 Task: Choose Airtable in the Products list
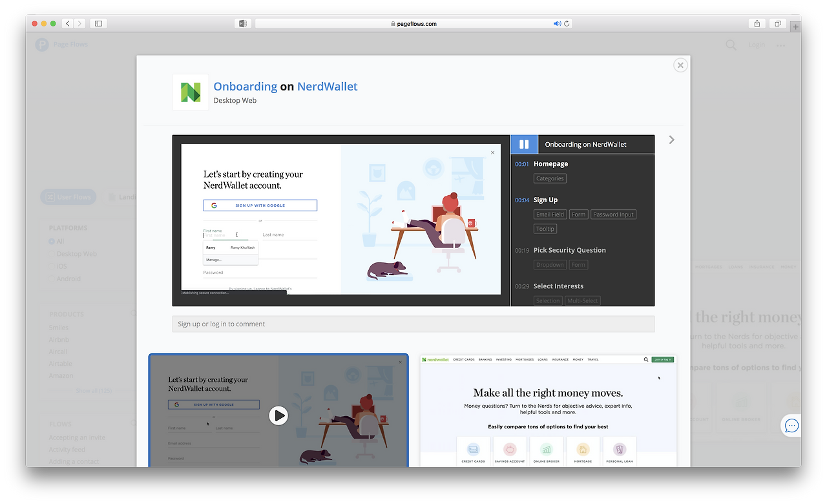coord(61,364)
